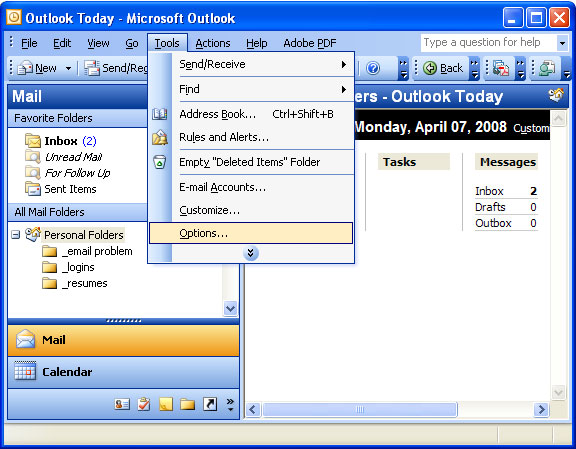Open Tasks clipboard icon in navigation pane
Screen dimensions: 576x449
pos(144,405)
